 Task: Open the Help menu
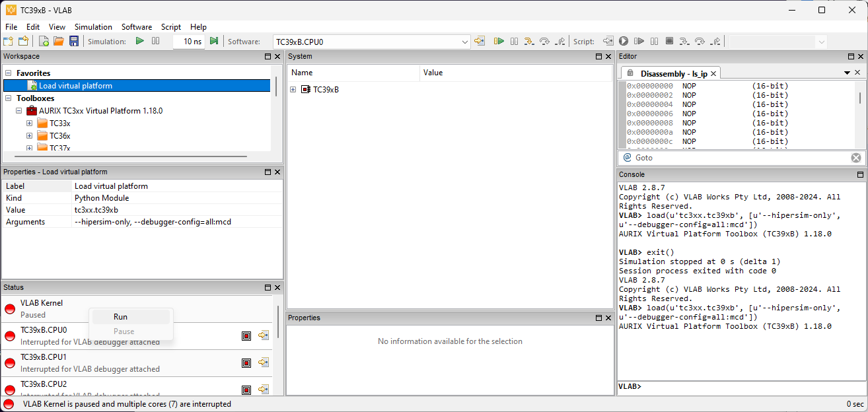point(198,27)
